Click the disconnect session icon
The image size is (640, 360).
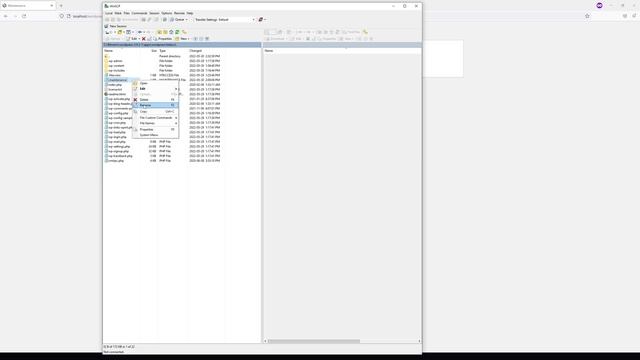coord(261,20)
